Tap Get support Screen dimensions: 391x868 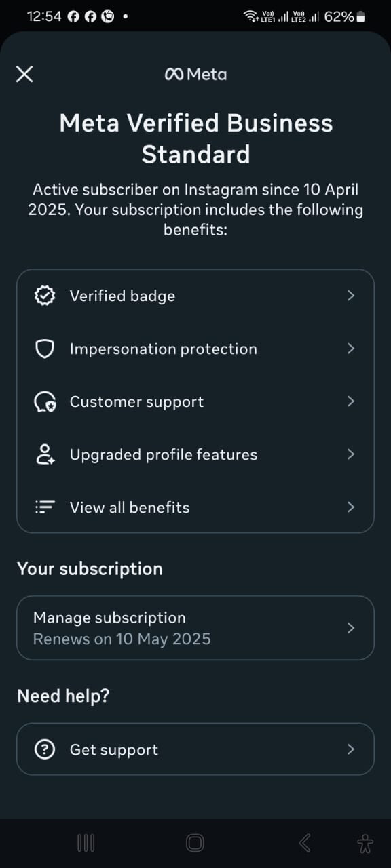pyautogui.click(x=195, y=749)
